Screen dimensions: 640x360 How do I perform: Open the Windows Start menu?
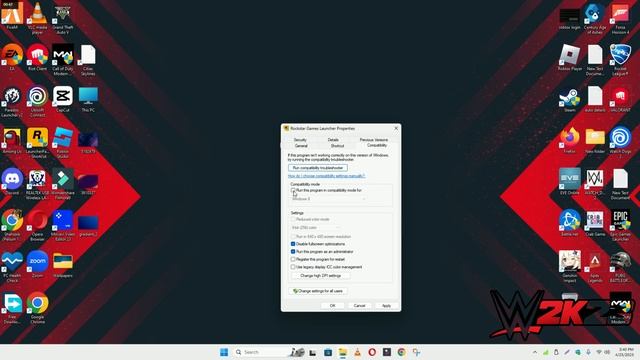224,352
